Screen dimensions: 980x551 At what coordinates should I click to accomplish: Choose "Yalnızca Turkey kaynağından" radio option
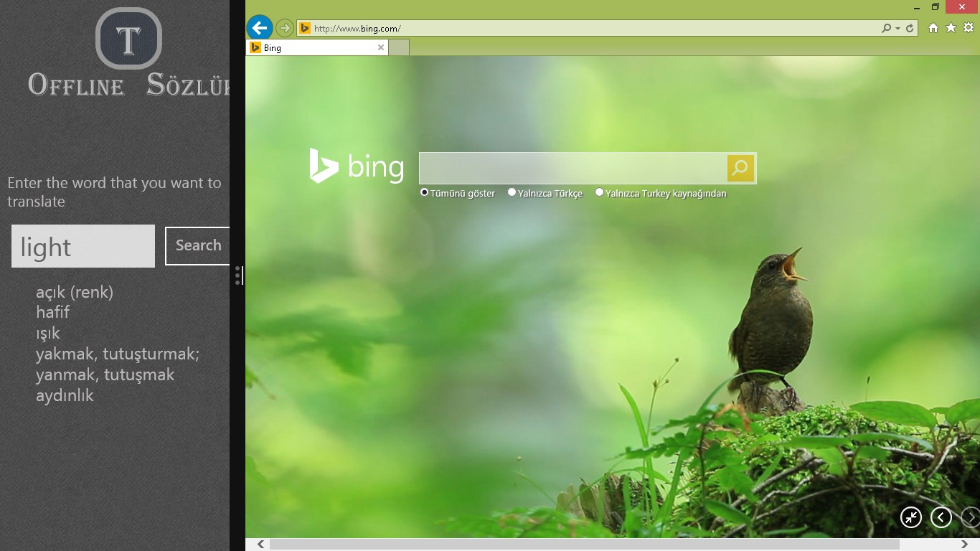pos(600,192)
